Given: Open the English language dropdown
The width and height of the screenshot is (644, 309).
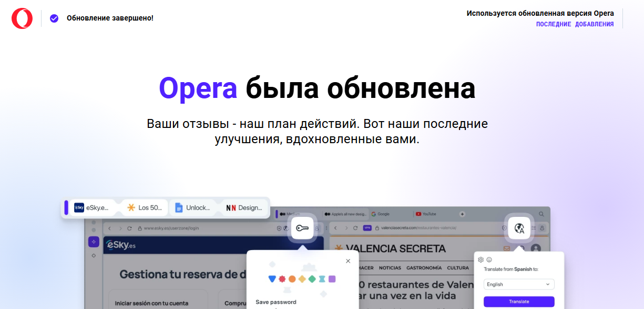Looking at the screenshot, I should click(x=519, y=284).
